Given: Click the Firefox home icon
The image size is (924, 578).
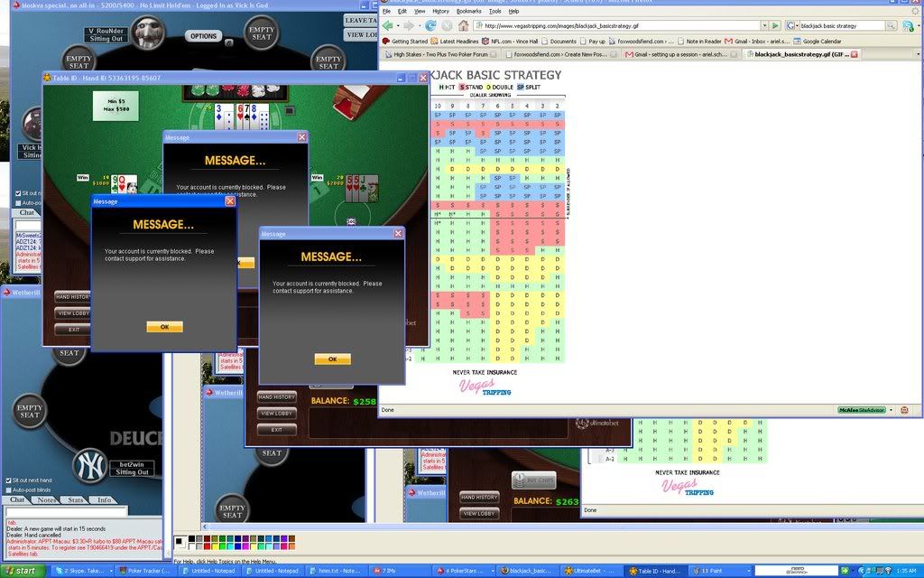Looking at the screenshot, I should (463, 26).
